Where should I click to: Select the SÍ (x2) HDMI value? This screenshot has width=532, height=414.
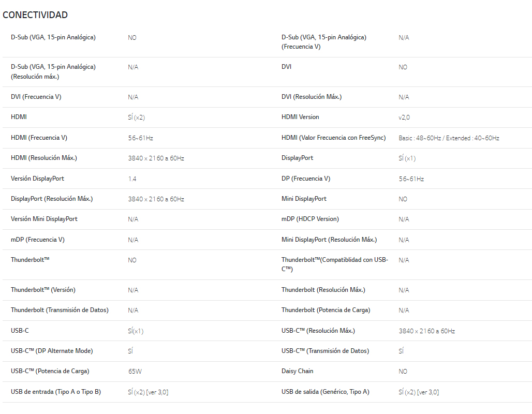137,117
